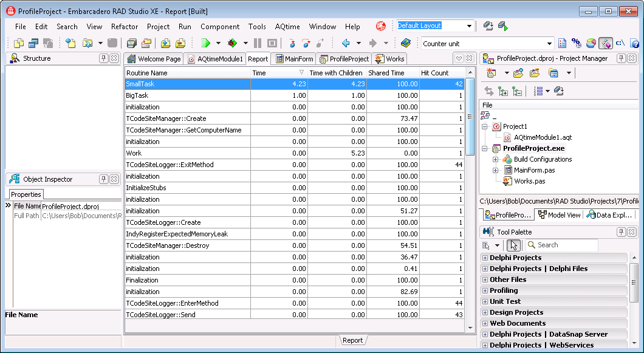This screenshot has width=644, height=353.
Task: Click Collapse All in Project Manager toolbar
Action: 518,91
